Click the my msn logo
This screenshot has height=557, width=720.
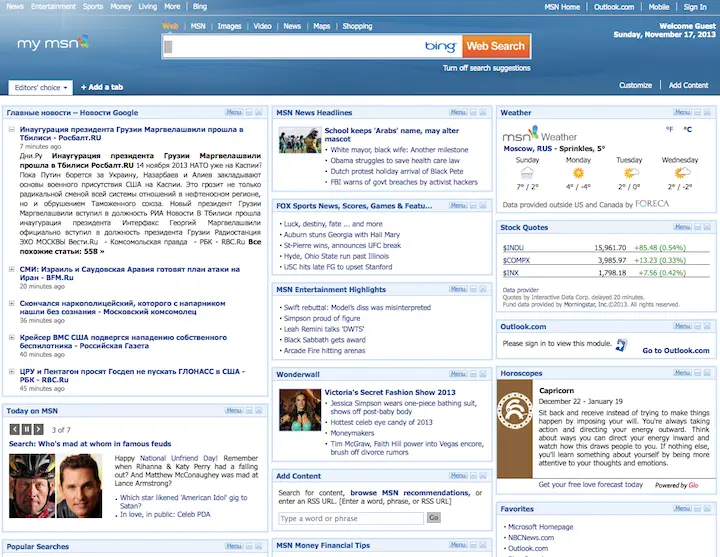pyautogui.click(x=53, y=43)
